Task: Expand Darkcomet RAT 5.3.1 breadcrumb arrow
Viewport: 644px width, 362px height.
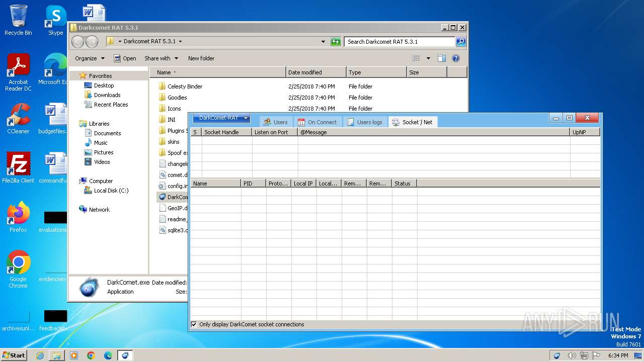Action: 180,42
